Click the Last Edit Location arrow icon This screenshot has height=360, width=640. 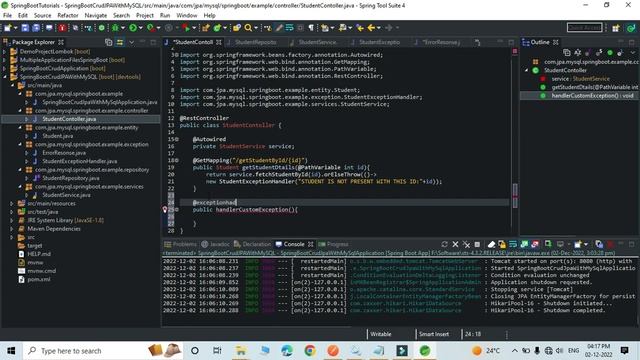pyautogui.click(x=360, y=28)
